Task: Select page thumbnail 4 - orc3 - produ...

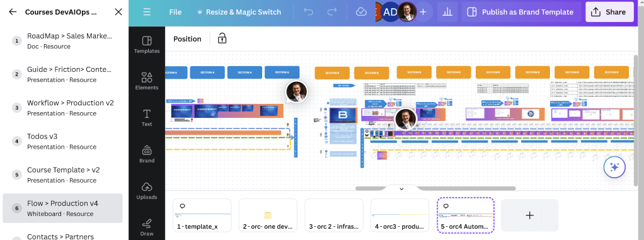Action: pos(400,215)
